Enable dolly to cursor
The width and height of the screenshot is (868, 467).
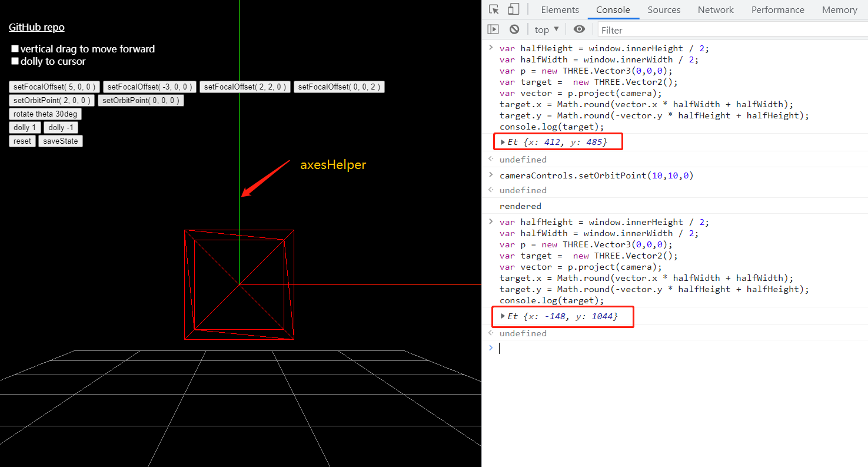(x=15, y=61)
